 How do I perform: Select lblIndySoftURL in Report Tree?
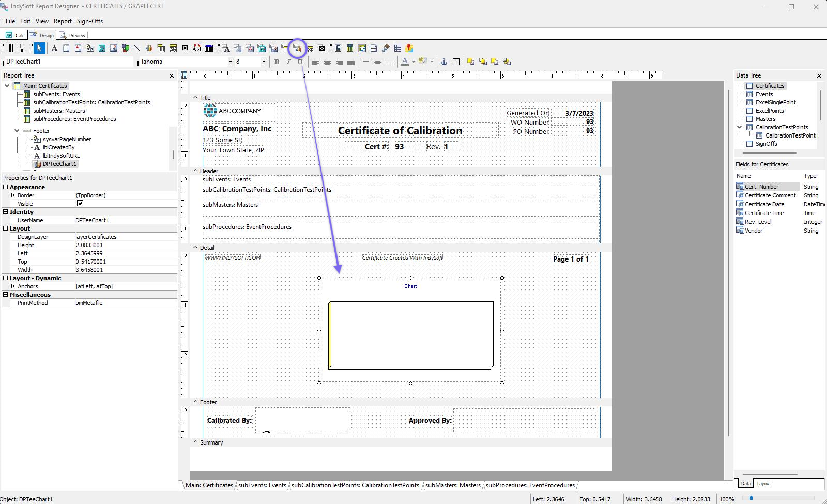coord(61,156)
